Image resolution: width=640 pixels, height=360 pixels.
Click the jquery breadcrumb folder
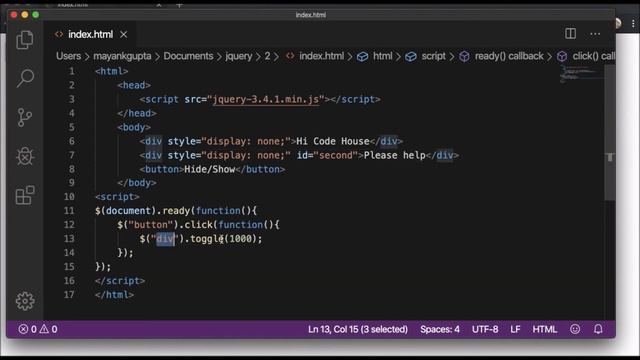coord(239,56)
